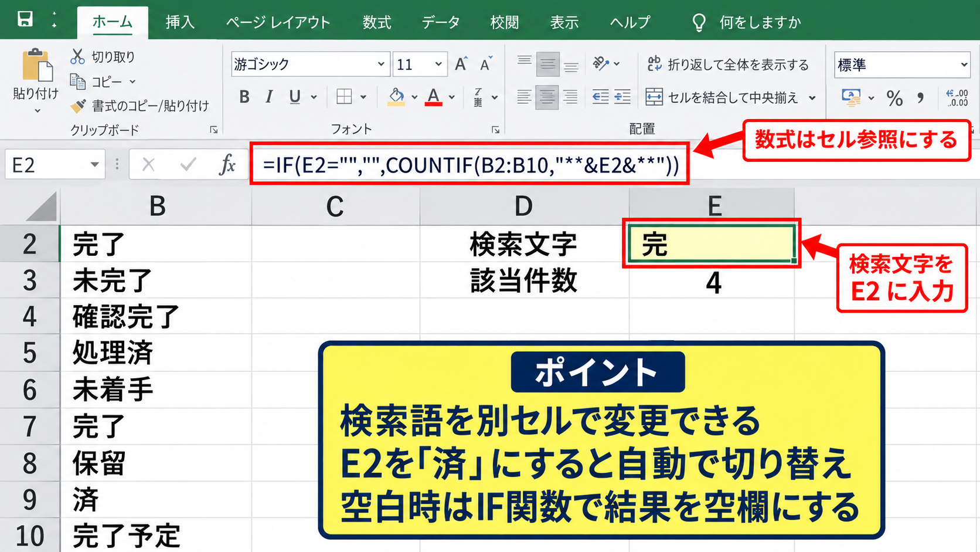Open the 挿入 ribbon tab
Image resolution: width=980 pixels, height=552 pixels.
(x=180, y=22)
